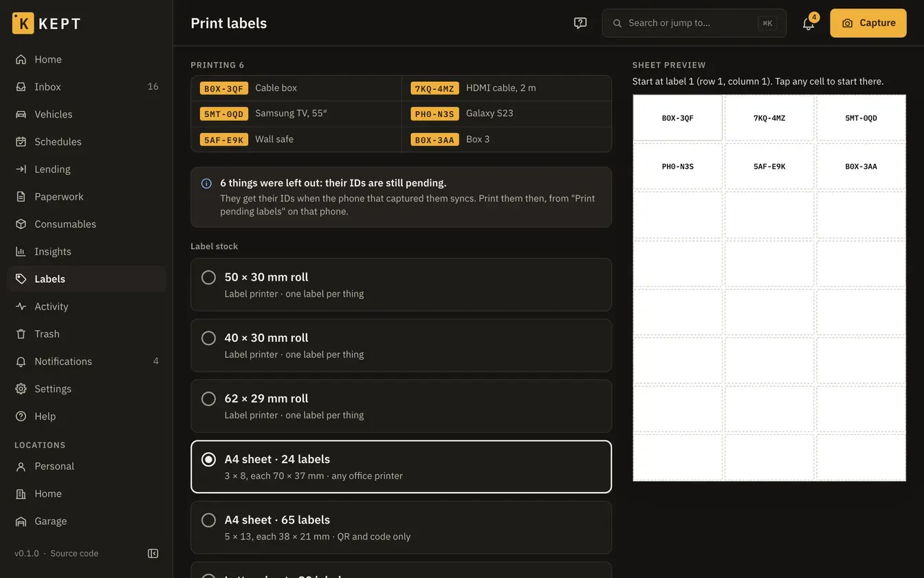Tap the B0X-3AA preview cell
This screenshot has height=578, width=924.
[861, 167]
